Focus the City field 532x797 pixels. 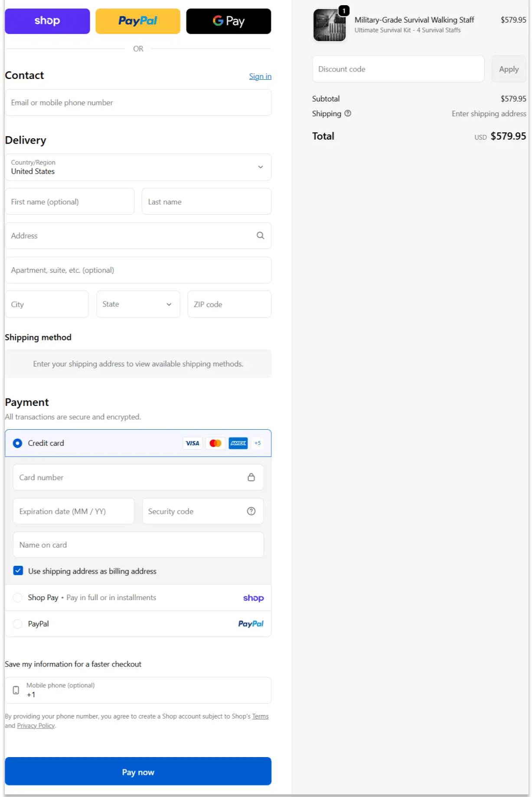pos(47,304)
